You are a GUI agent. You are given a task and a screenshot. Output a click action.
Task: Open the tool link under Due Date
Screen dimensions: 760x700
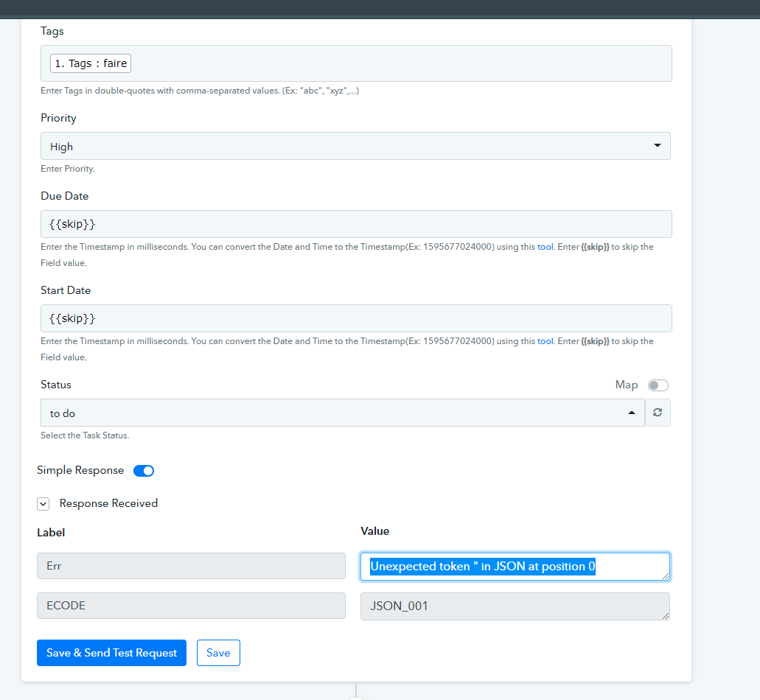[545, 247]
